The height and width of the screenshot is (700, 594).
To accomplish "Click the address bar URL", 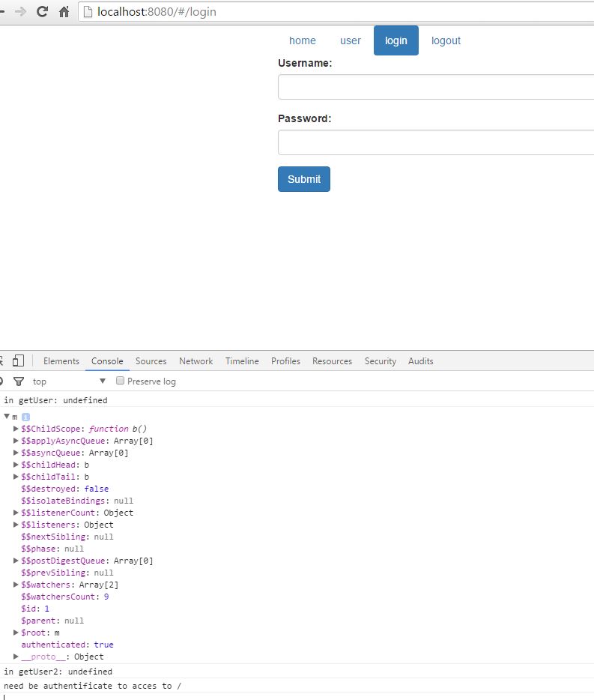I will point(157,11).
